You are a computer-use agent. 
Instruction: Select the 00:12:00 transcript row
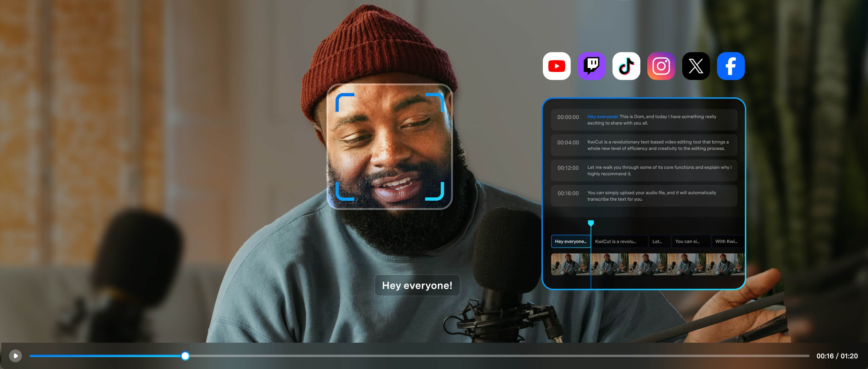click(x=644, y=170)
